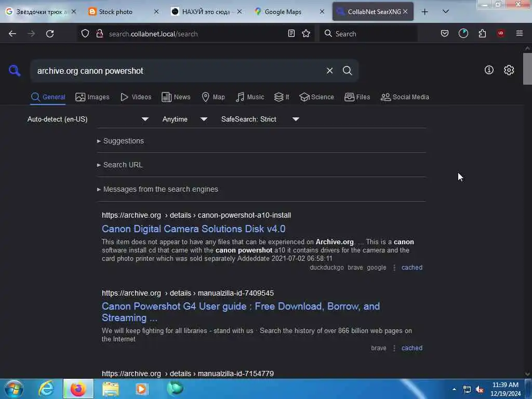Open a new browser tab
Viewport: 532px width, 399px height.
(424, 12)
